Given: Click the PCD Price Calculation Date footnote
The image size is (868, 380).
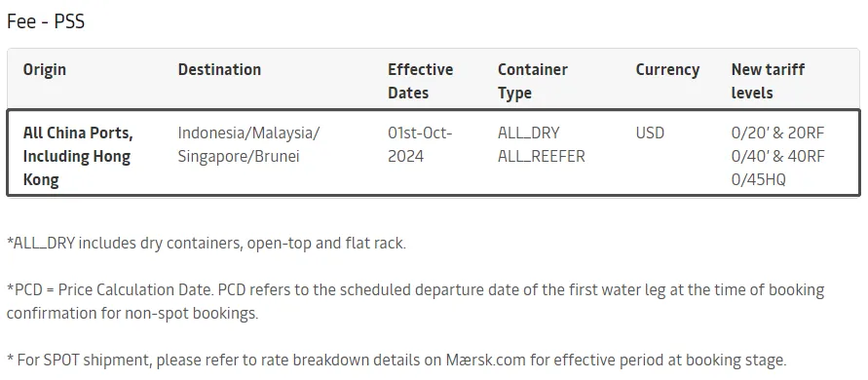Looking at the screenshot, I should [415, 301].
